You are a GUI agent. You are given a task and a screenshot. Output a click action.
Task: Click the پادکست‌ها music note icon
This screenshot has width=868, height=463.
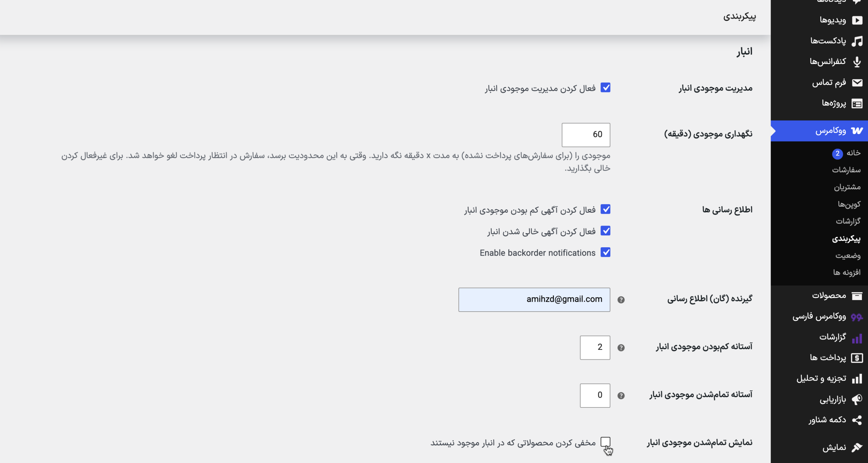[857, 41]
